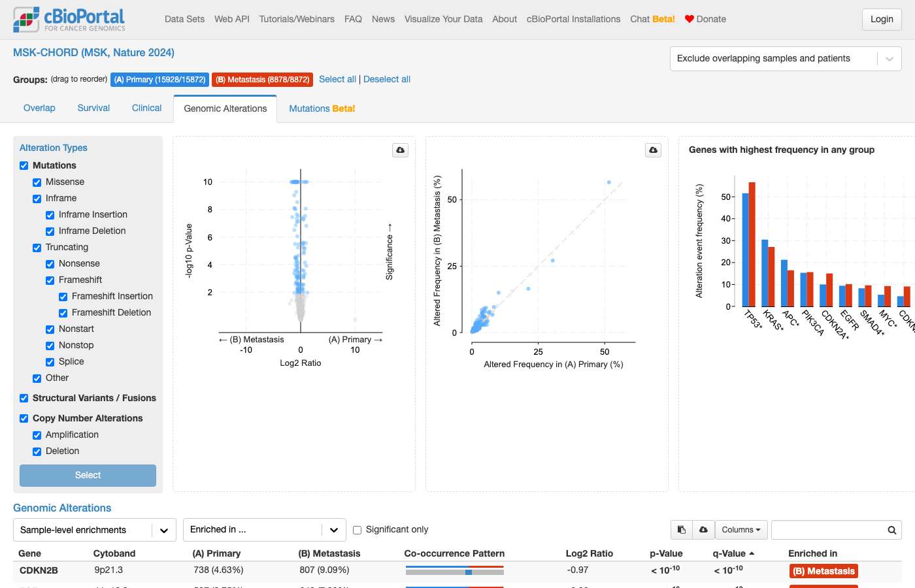The image size is (915, 588).
Task: Switch to the Overlap tab
Action: coord(39,108)
